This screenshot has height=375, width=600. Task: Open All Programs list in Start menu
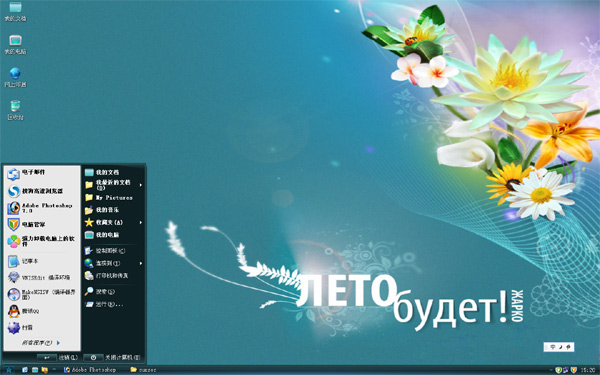click(x=41, y=343)
